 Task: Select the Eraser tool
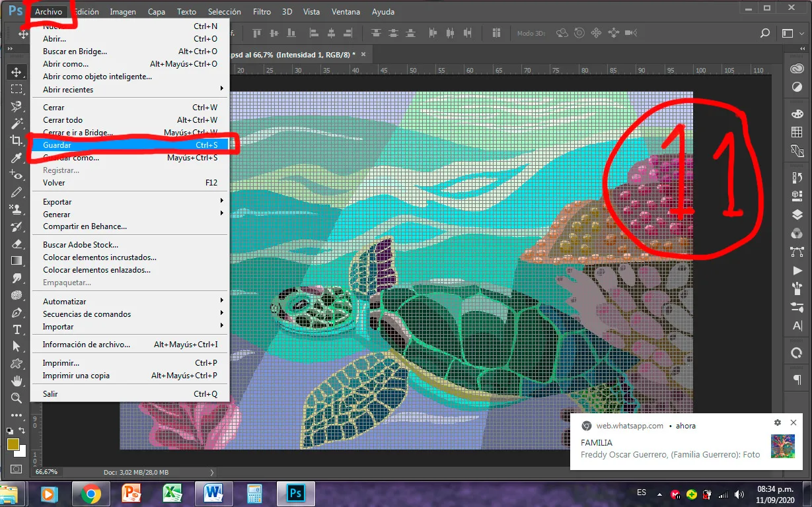17,244
